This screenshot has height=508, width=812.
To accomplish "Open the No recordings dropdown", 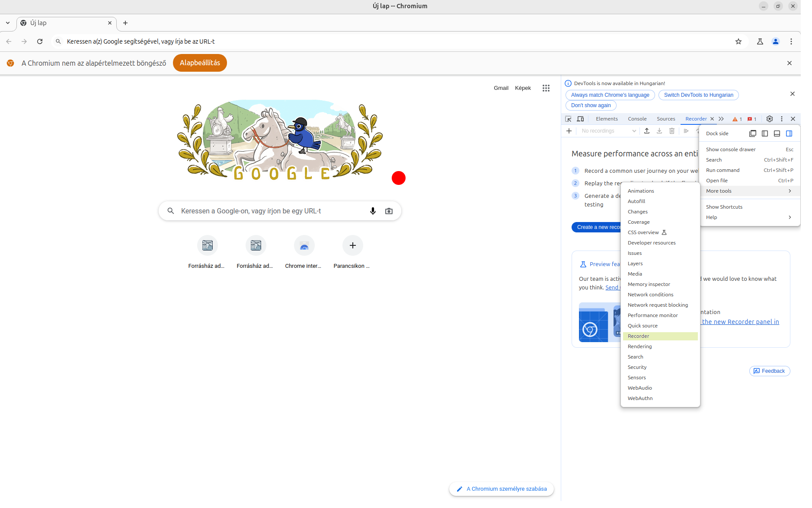I will pyautogui.click(x=609, y=131).
